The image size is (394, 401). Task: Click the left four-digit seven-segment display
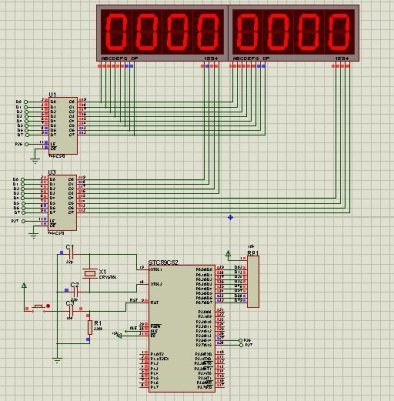click(162, 33)
